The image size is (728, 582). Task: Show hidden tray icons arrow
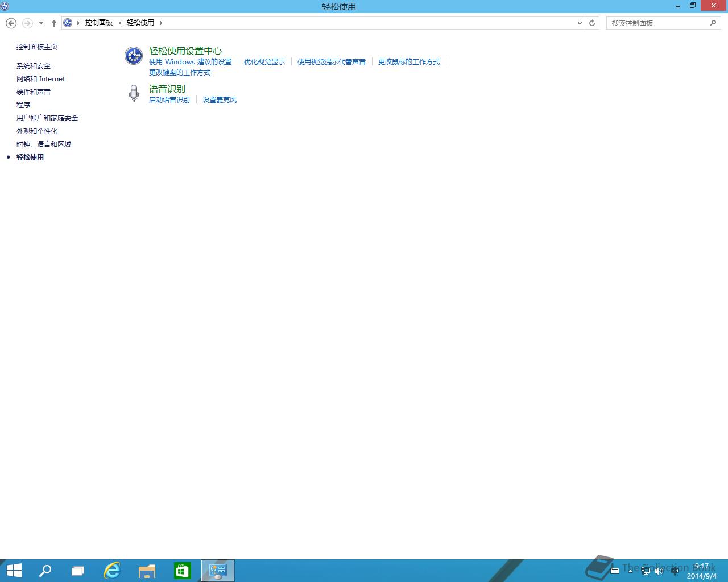click(x=630, y=571)
